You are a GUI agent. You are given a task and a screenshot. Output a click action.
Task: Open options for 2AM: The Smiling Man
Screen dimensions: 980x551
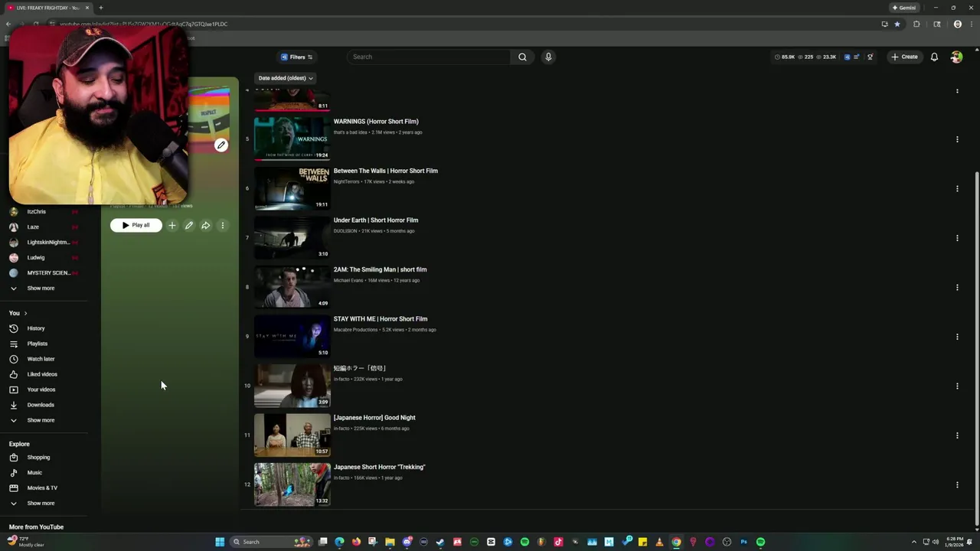(957, 288)
